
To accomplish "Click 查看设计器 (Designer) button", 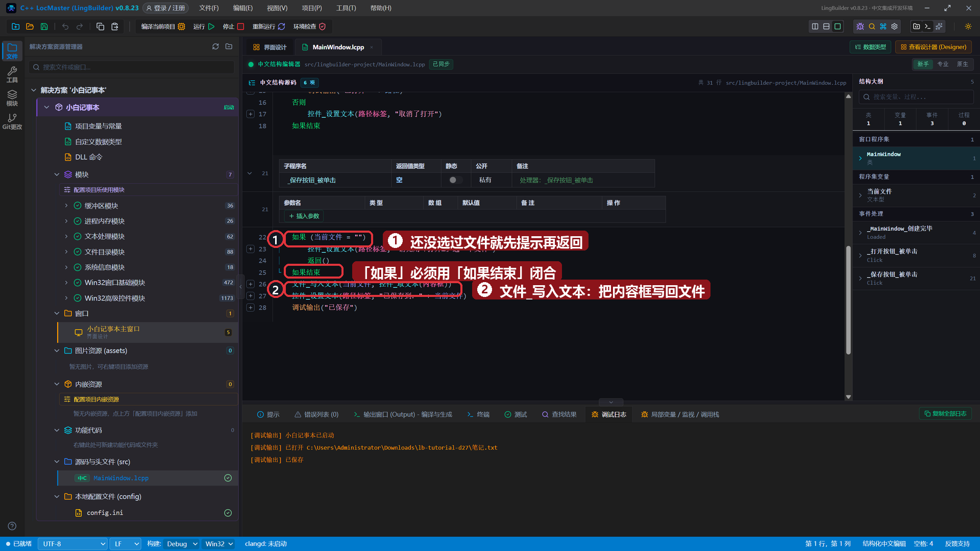I will click(x=933, y=47).
